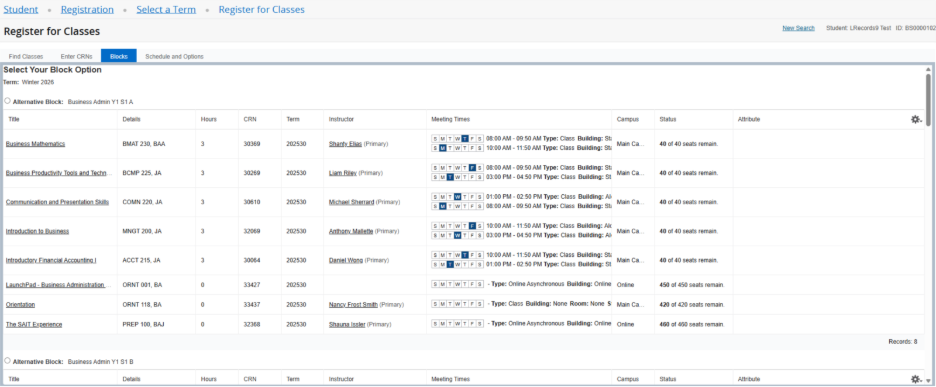View The SAIT Experience course
The height and width of the screenshot is (387, 936).
coord(34,324)
